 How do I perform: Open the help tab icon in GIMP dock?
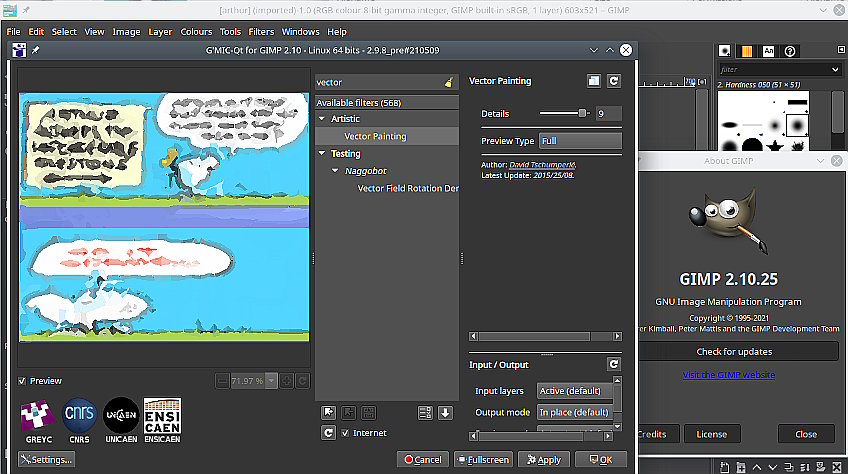point(790,51)
